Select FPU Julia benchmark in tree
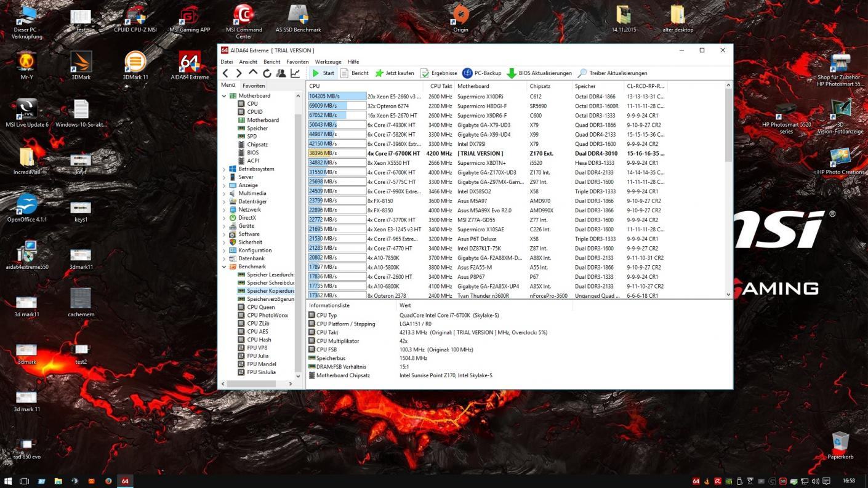The width and height of the screenshot is (868, 488). [x=257, y=356]
